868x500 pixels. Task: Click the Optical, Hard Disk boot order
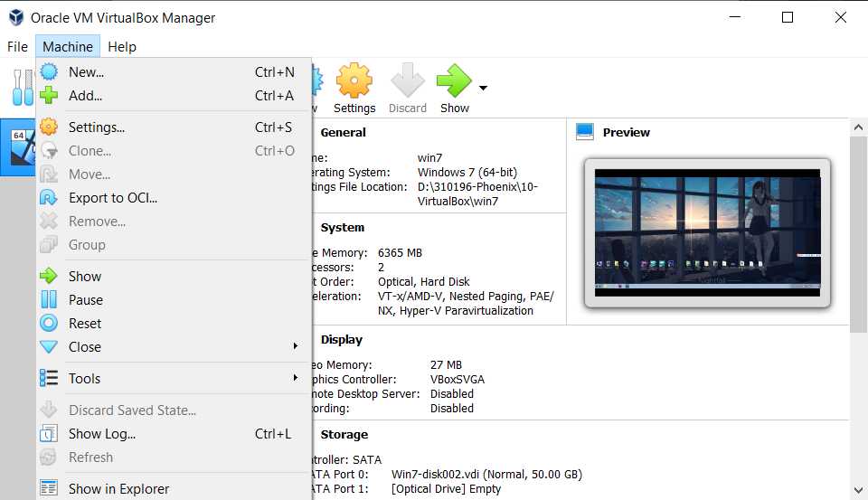(x=423, y=282)
